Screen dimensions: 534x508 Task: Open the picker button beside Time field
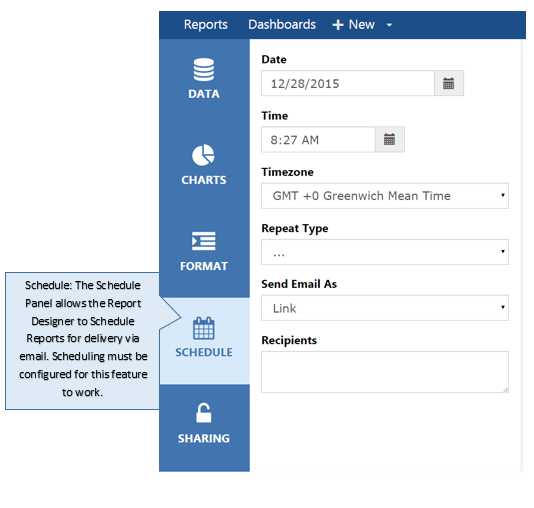[x=390, y=139]
